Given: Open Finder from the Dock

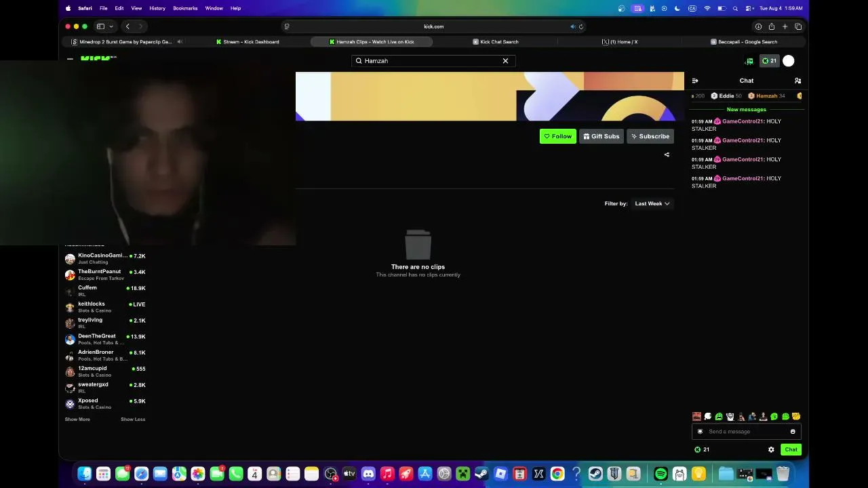Looking at the screenshot, I should (x=85, y=474).
